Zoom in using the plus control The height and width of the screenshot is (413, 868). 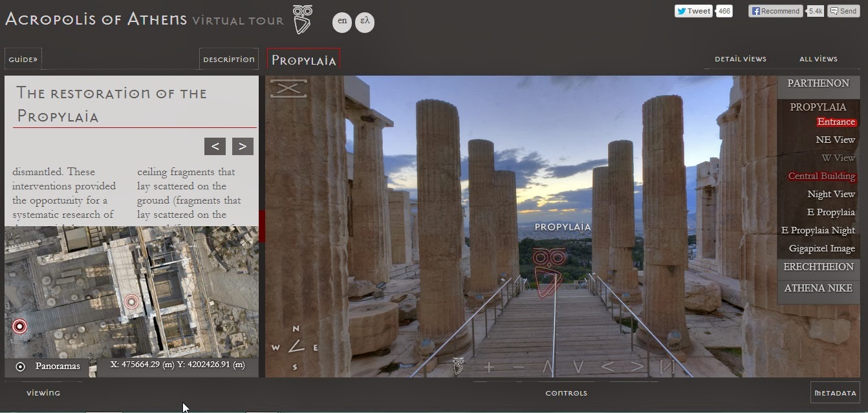click(x=490, y=366)
